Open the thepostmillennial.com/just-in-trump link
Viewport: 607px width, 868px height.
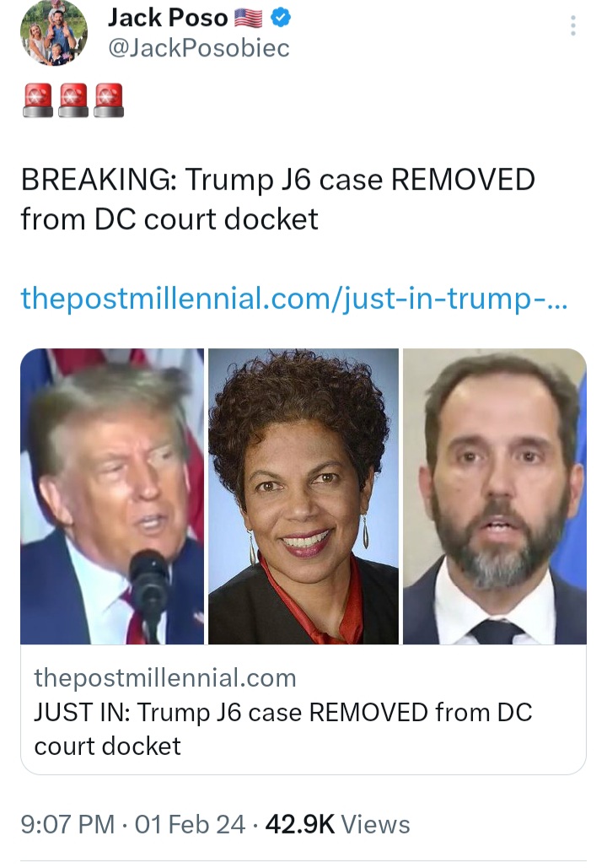pos(294,299)
